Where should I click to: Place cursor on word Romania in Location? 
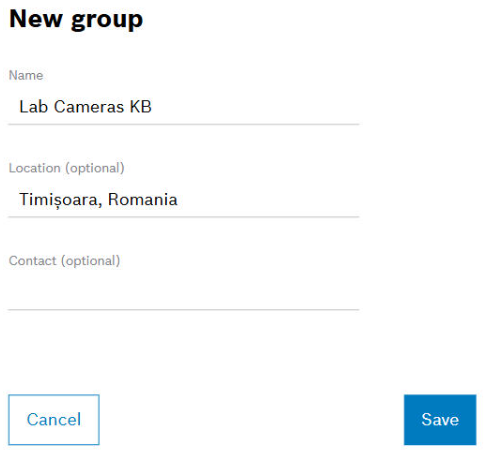point(143,200)
